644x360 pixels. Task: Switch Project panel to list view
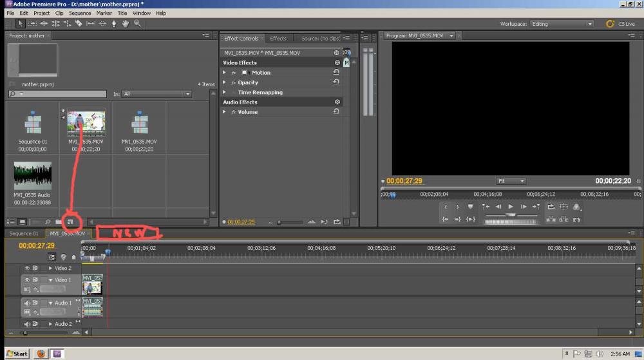point(11,222)
